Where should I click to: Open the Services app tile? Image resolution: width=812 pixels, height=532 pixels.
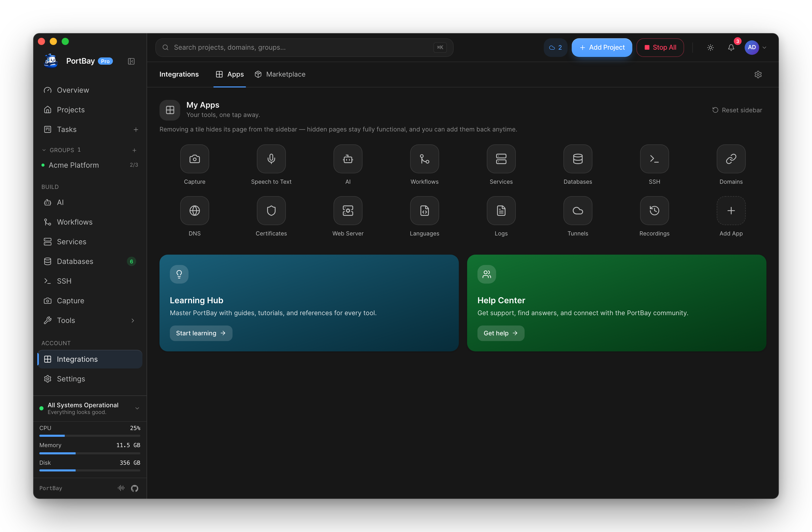coord(501,159)
